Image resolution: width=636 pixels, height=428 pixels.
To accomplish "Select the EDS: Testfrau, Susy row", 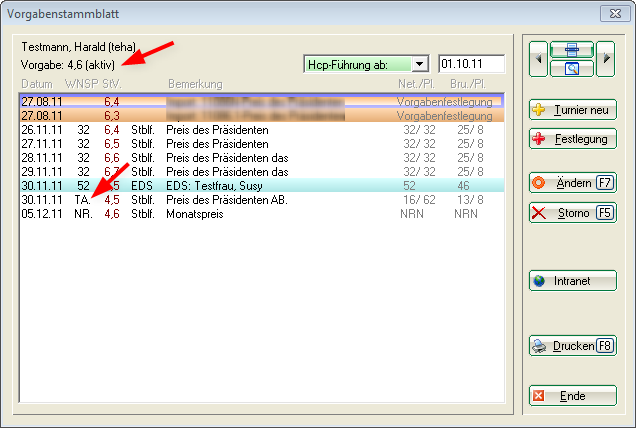I will [262, 185].
